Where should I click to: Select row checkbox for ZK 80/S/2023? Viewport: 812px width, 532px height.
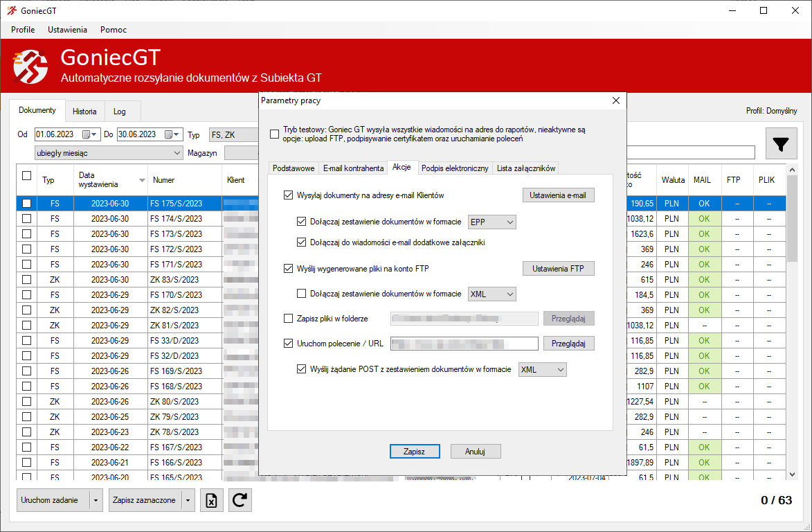(26, 402)
